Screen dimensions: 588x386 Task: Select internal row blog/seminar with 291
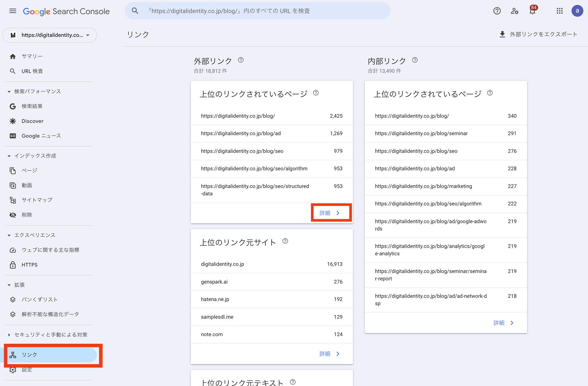(445, 133)
